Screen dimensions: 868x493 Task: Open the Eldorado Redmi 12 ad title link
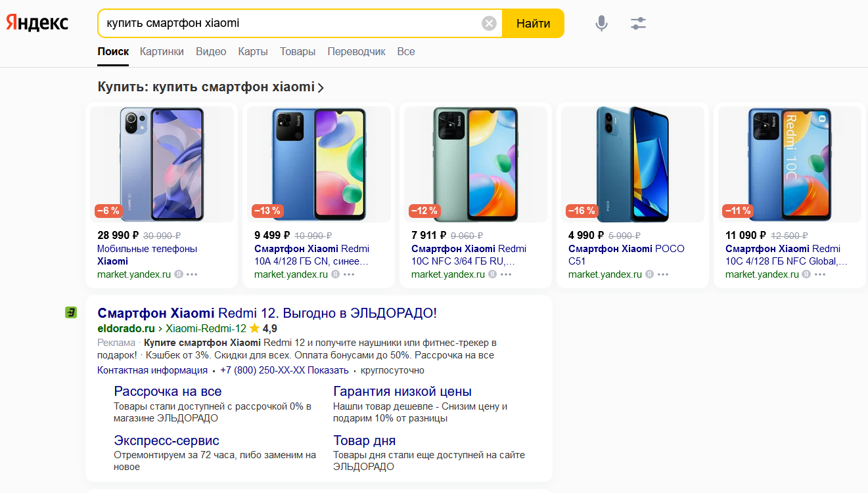267,313
